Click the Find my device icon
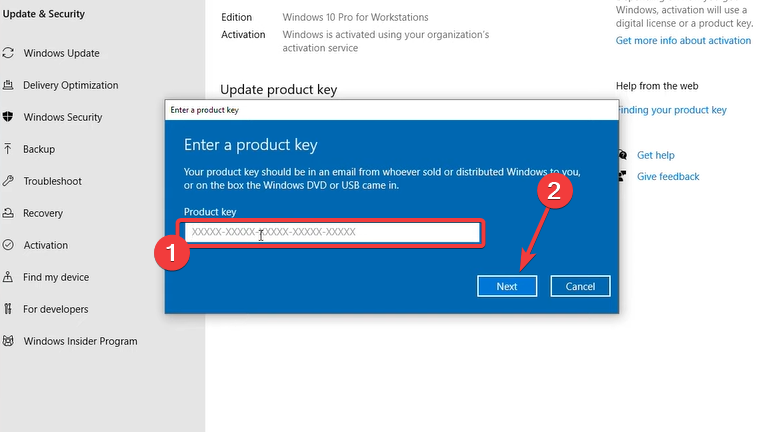773x432 pixels. pos(8,277)
